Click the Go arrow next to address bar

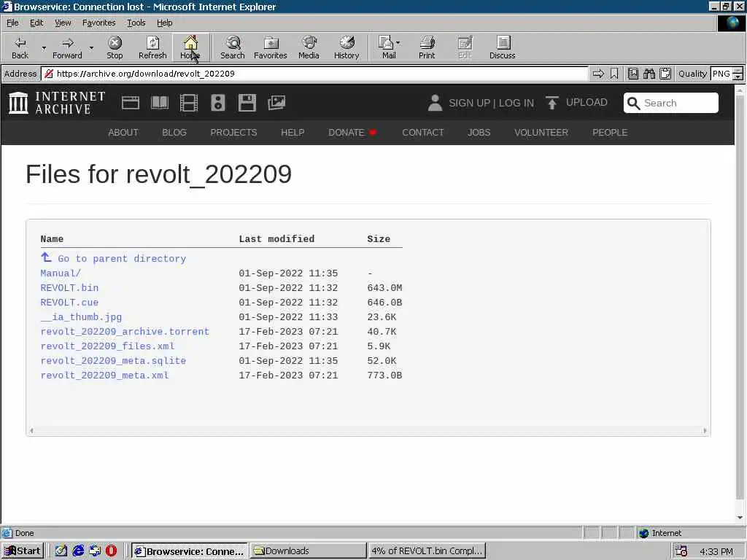598,74
